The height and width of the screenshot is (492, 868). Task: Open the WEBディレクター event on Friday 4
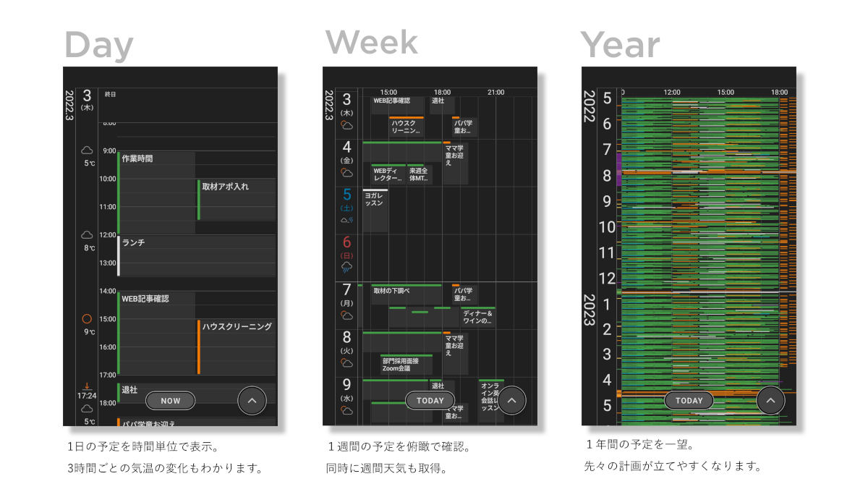coord(388,174)
